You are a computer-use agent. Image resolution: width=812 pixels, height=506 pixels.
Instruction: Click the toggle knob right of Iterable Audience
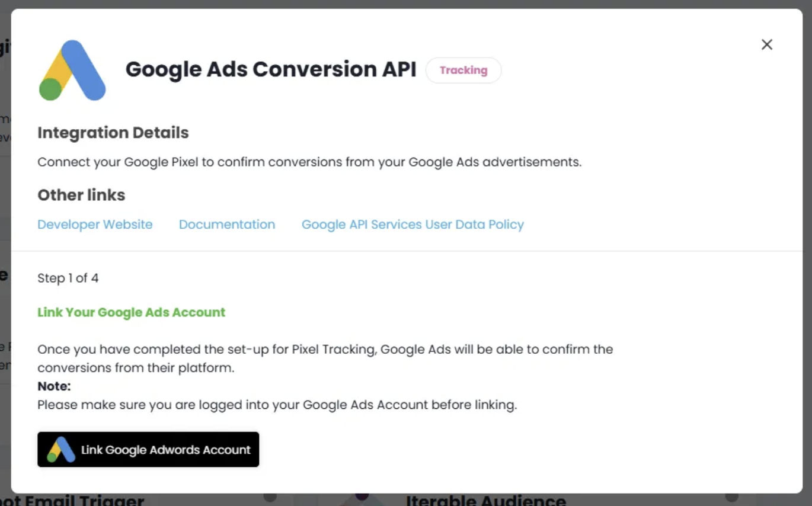732,497
